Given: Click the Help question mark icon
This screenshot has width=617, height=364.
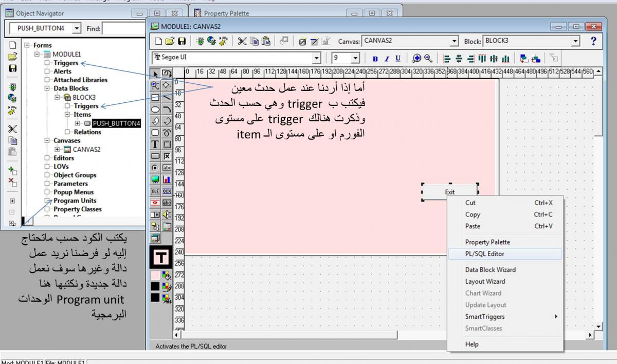Looking at the screenshot, I should (593, 41).
